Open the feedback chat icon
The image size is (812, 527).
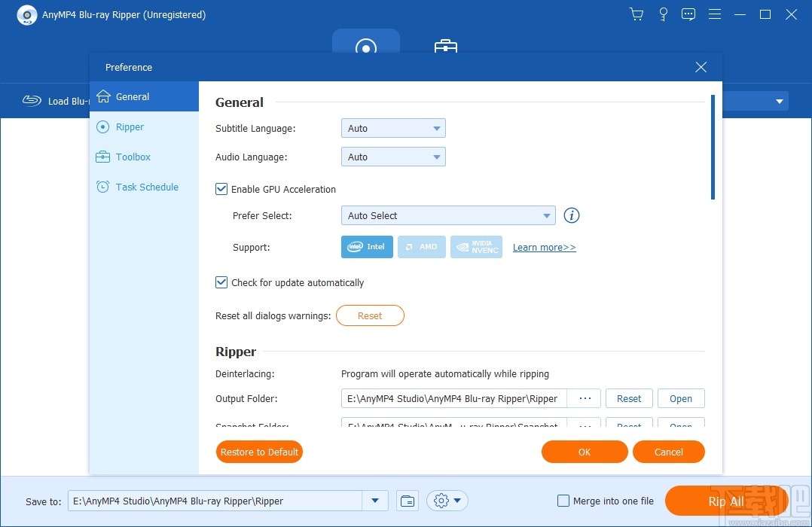click(688, 14)
